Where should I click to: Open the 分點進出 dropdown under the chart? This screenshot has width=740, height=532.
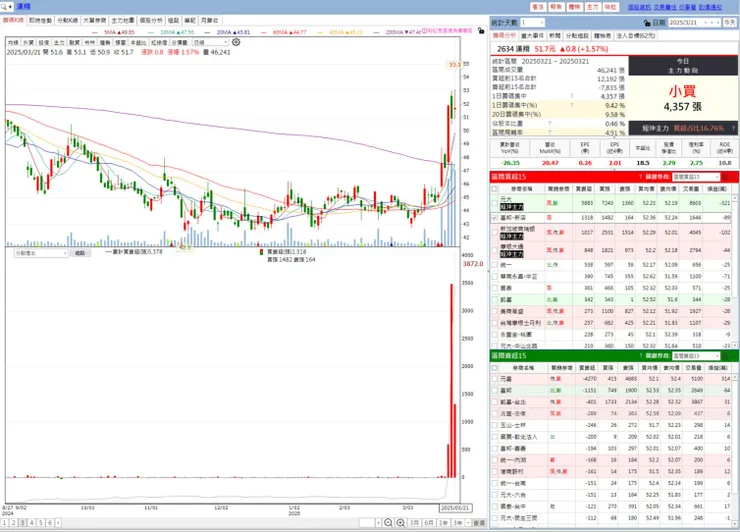41,253
